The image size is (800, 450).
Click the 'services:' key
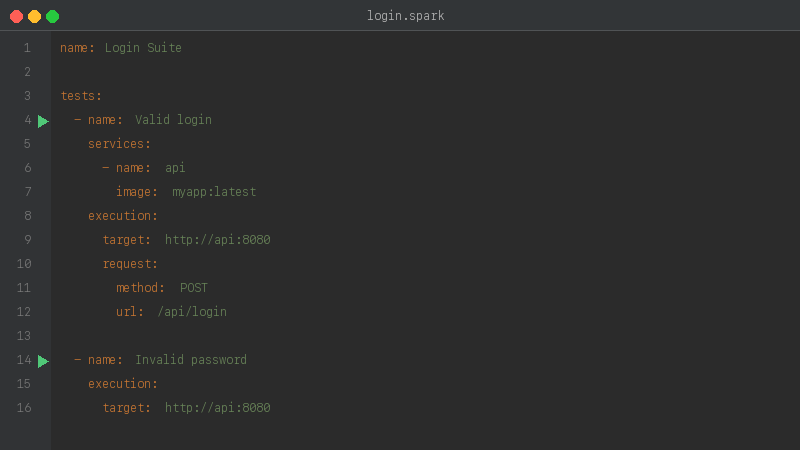(119, 144)
